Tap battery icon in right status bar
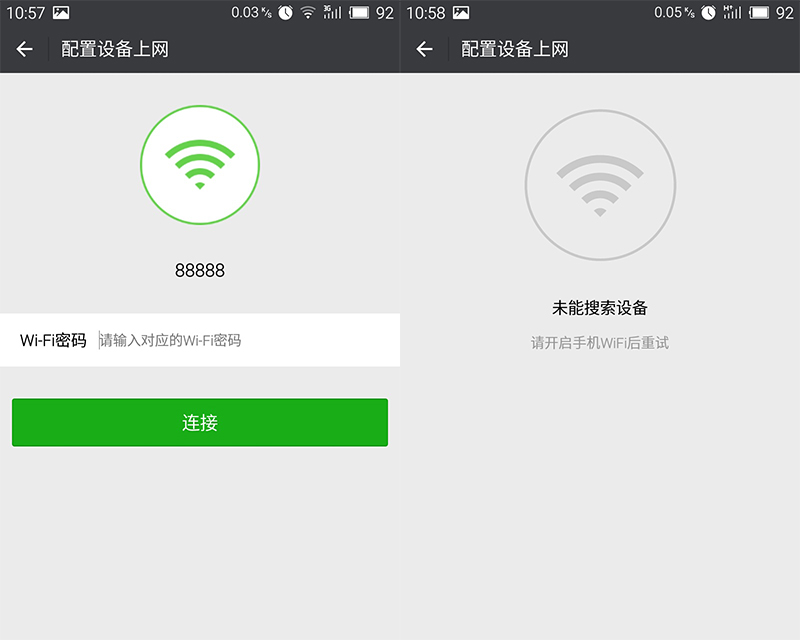Screen dimensions: 800x640 click(x=759, y=13)
